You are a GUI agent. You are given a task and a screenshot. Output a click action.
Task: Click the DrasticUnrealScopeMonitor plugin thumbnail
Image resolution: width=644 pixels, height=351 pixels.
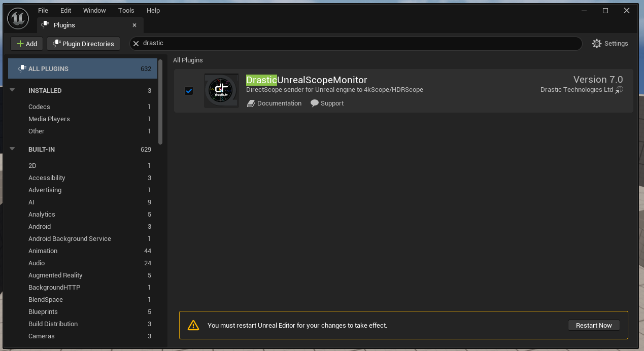221,91
